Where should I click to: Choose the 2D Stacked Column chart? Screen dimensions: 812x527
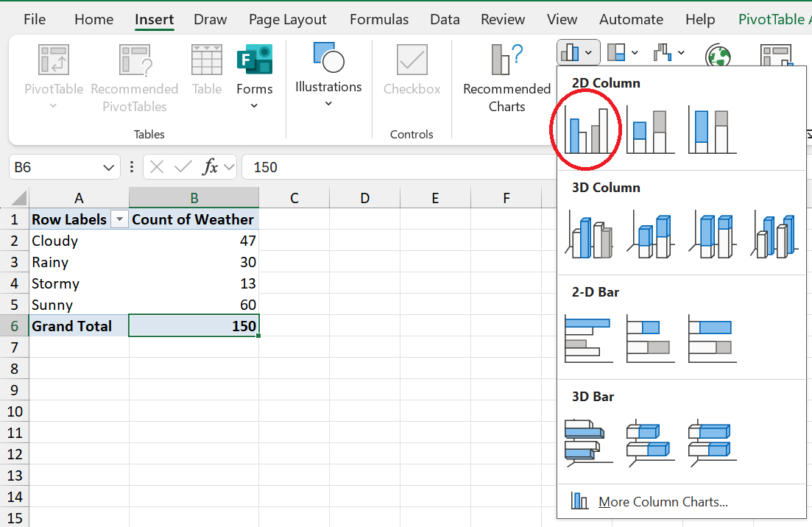(650, 131)
